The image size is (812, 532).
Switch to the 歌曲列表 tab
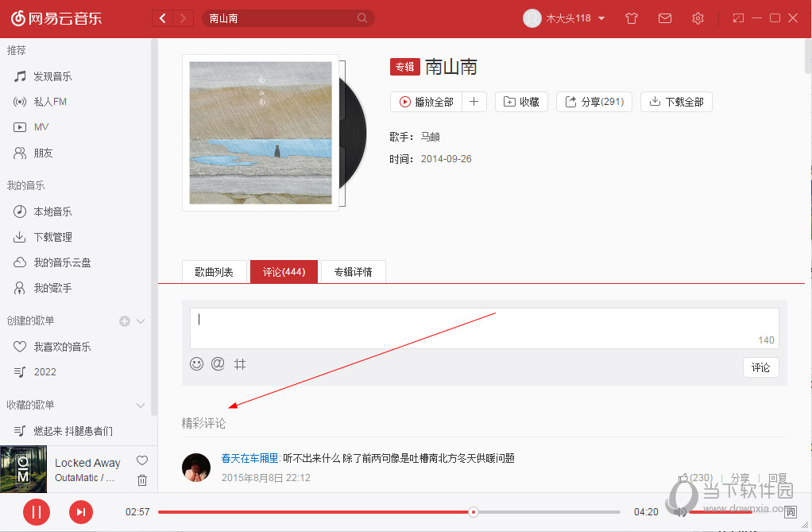[x=213, y=270]
